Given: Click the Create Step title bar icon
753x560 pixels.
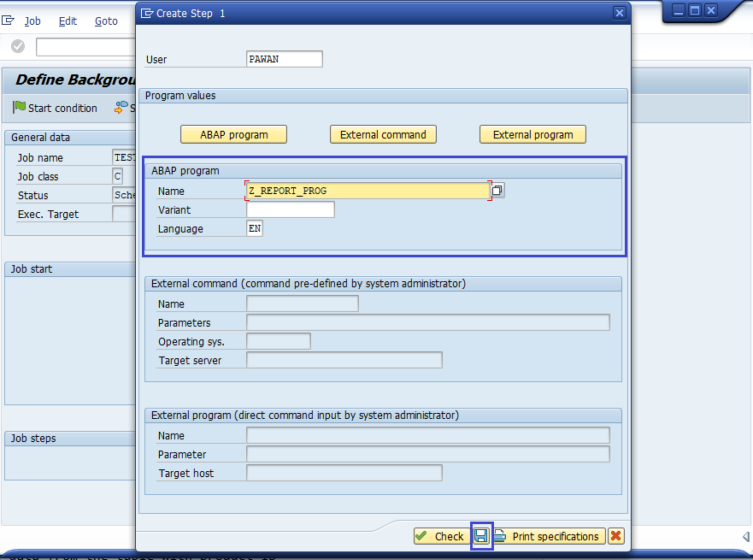Looking at the screenshot, I should (x=147, y=13).
